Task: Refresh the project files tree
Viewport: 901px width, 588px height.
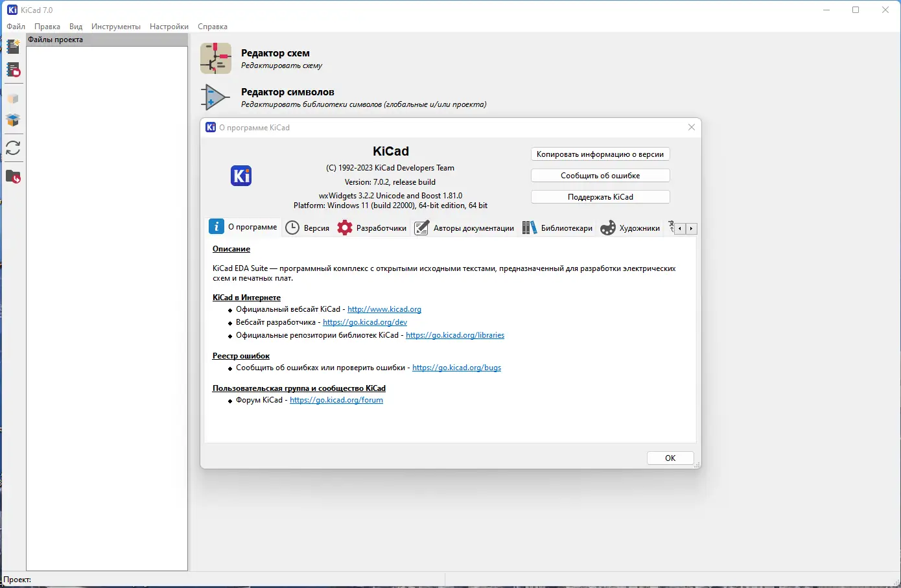Action: click(13, 148)
